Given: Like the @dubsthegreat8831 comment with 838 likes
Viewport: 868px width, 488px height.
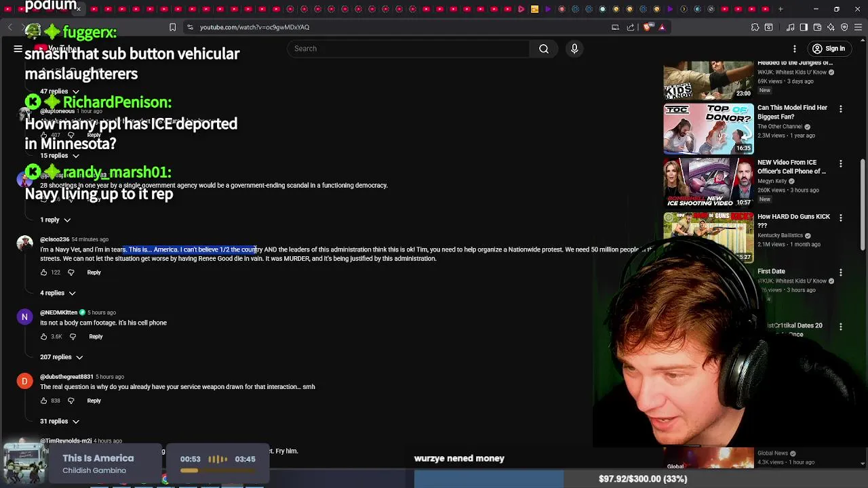Looking at the screenshot, I should pyautogui.click(x=44, y=401).
